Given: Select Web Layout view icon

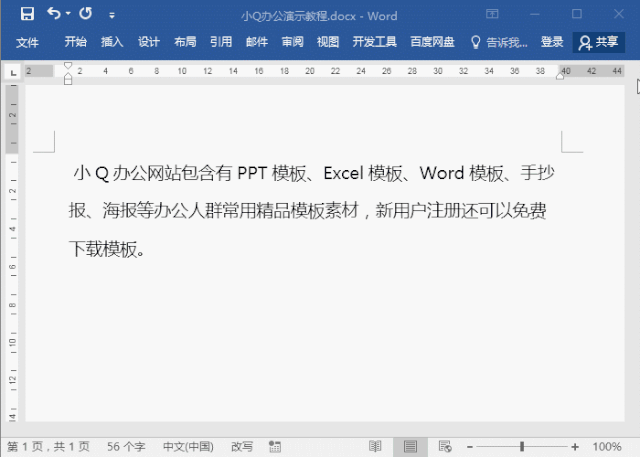Looking at the screenshot, I should [x=445, y=446].
